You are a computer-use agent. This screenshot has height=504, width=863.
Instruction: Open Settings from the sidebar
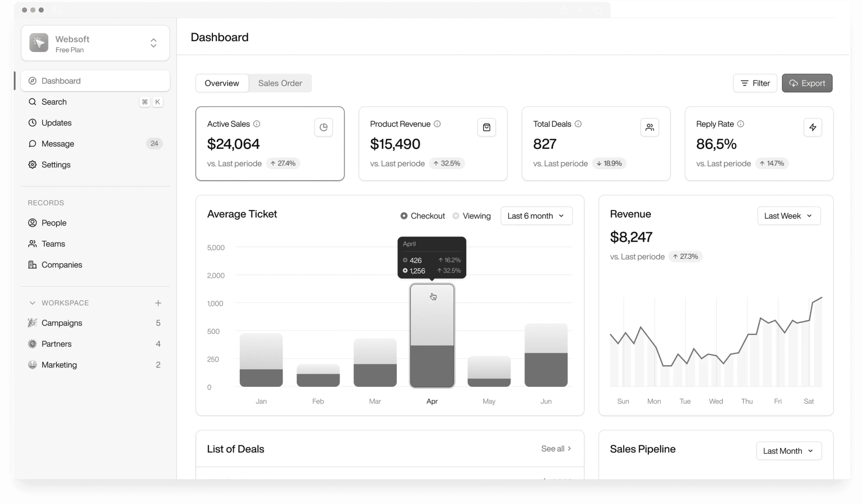click(56, 165)
